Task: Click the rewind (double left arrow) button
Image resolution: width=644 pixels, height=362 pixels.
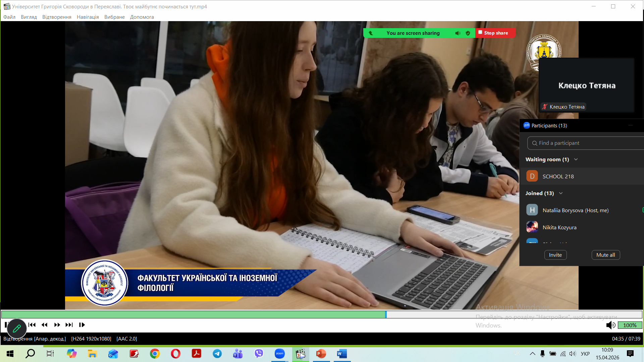Action: [44, 325]
